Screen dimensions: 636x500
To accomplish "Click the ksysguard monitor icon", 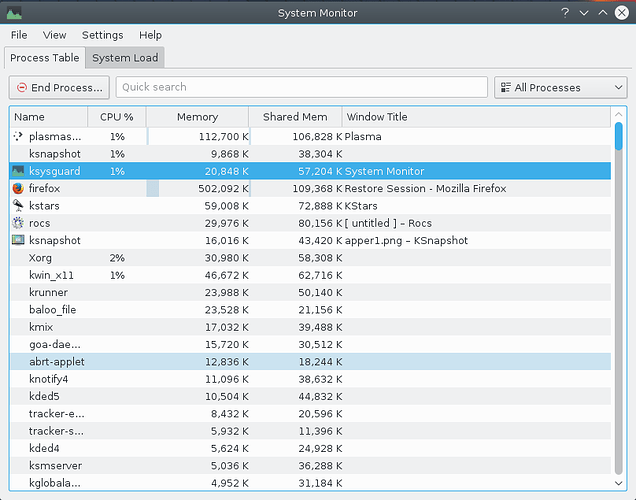I will [18, 171].
